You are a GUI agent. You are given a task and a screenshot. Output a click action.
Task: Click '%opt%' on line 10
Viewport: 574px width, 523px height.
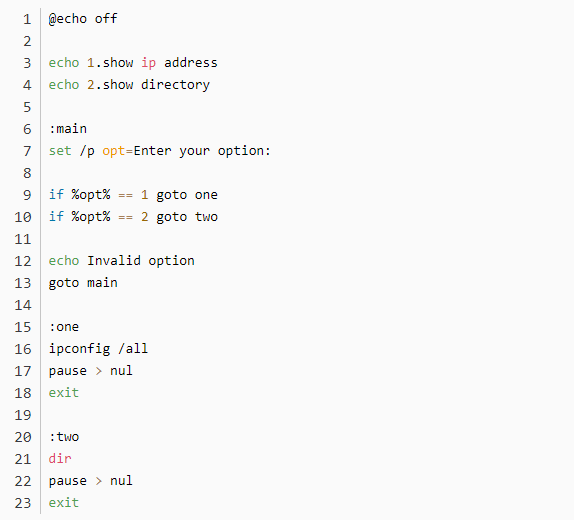[91, 217]
